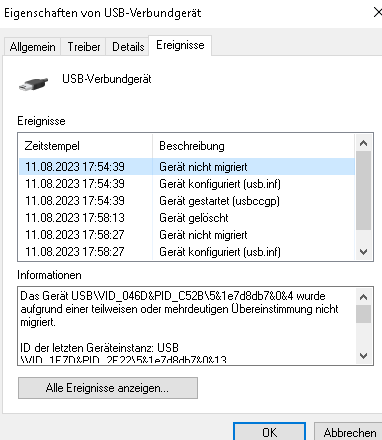Select the 17:54:39 Gerät konfiguriert (usb.inf) row
The image size is (382, 440).
pyautogui.click(x=187, y=184)
